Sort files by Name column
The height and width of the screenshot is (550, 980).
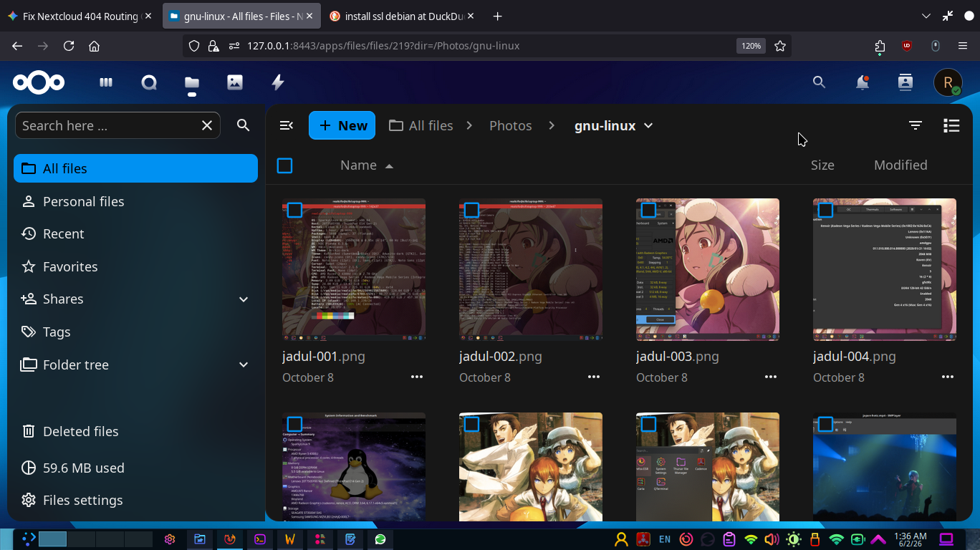(367, 165)
